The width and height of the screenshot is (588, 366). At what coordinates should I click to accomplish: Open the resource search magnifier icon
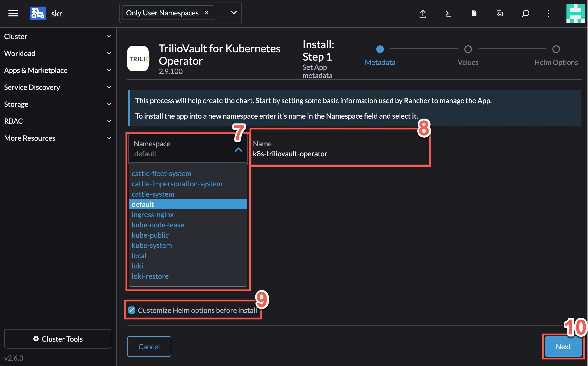[x=525, y=13]
